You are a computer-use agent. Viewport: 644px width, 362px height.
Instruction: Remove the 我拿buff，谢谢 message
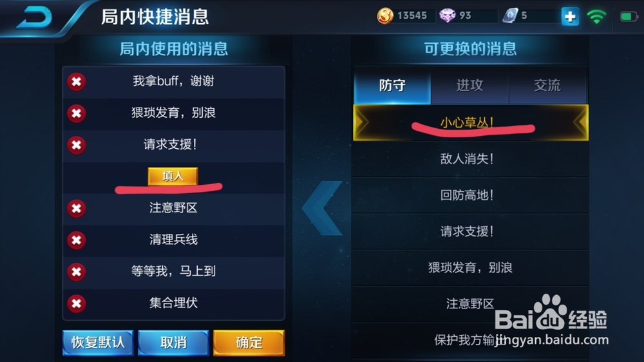click(x=77, y=81)
